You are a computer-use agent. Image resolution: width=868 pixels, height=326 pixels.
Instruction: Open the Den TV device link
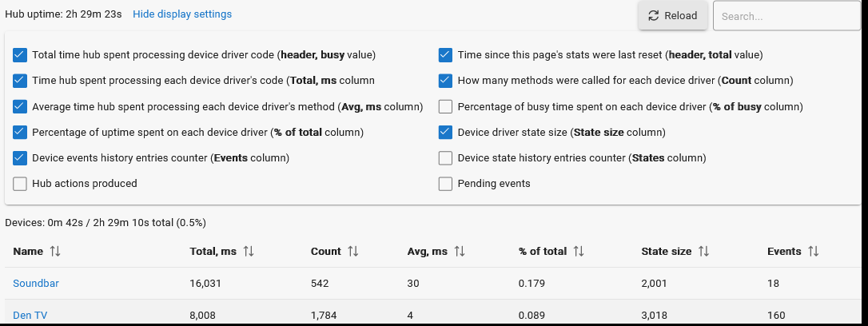pyautogui.click(x=30, y=316)
